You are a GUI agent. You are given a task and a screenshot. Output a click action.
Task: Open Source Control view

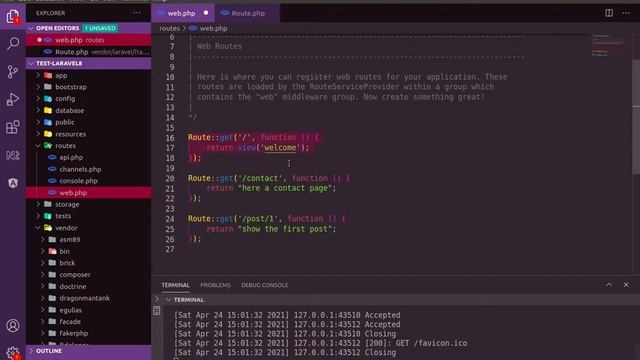click(13, 71)
